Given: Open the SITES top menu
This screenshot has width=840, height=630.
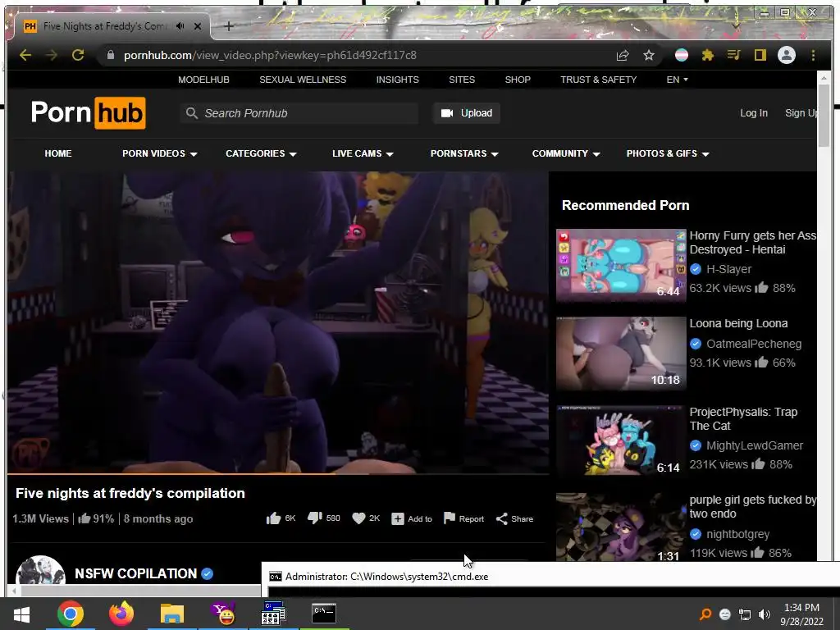Looking at the screenshot, I should [462, 80].
